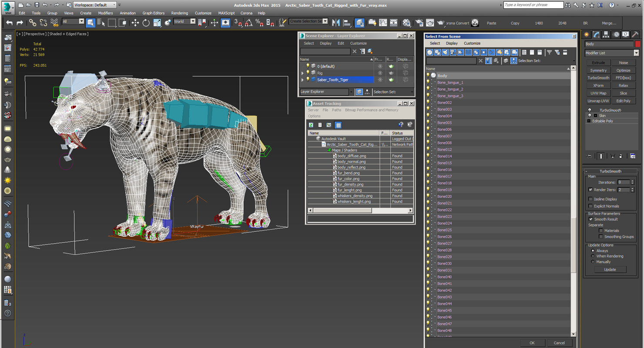This screenshot has height=348, width=644.
Task: Switch to the Motion command panel tab
Action: (x=616, y=34)
